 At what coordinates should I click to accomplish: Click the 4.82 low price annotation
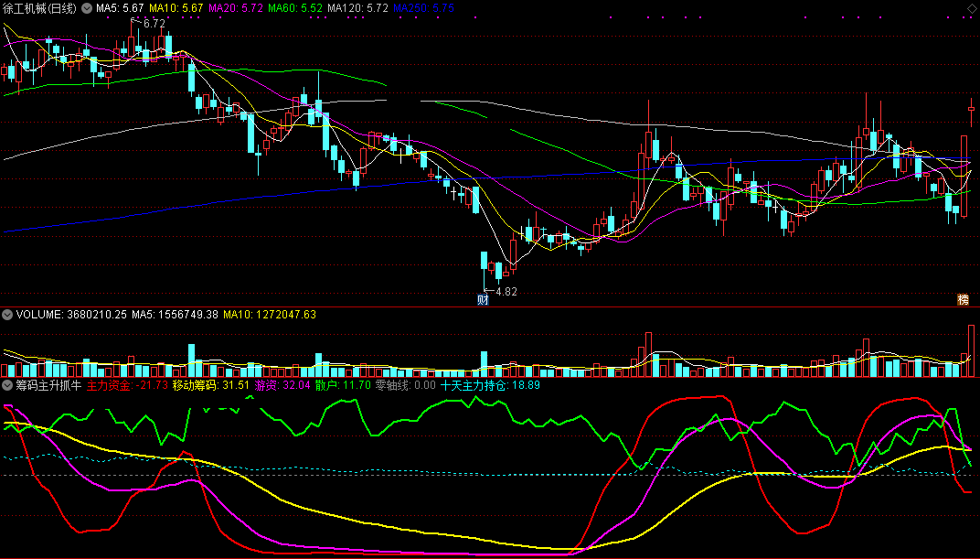[x=506, y=291]
